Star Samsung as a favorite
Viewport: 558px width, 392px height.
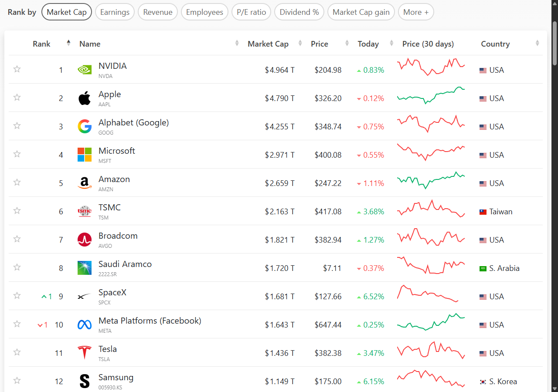pos(17,380)
